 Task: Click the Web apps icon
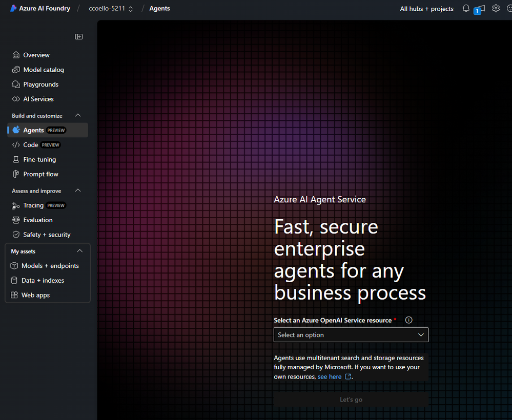[x=14, y=295]
